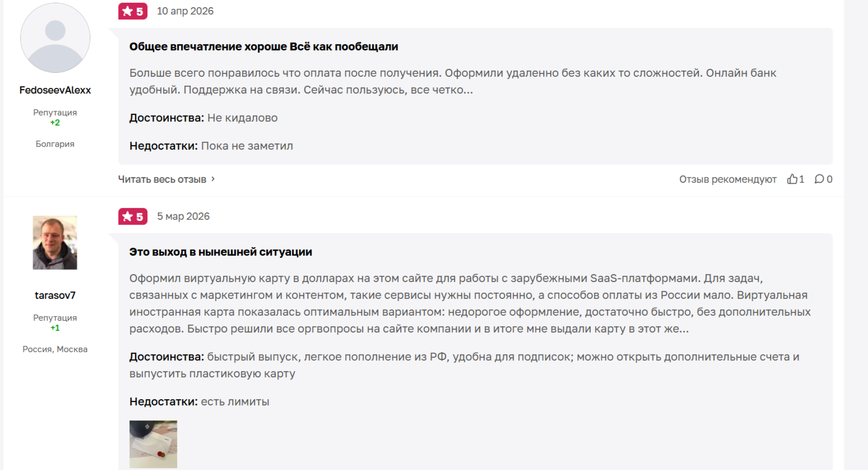Open the FedoseevAlexx username profile link
Viewport: 868px width, 470px height.
pyautogui.click(x=55, y=90)
